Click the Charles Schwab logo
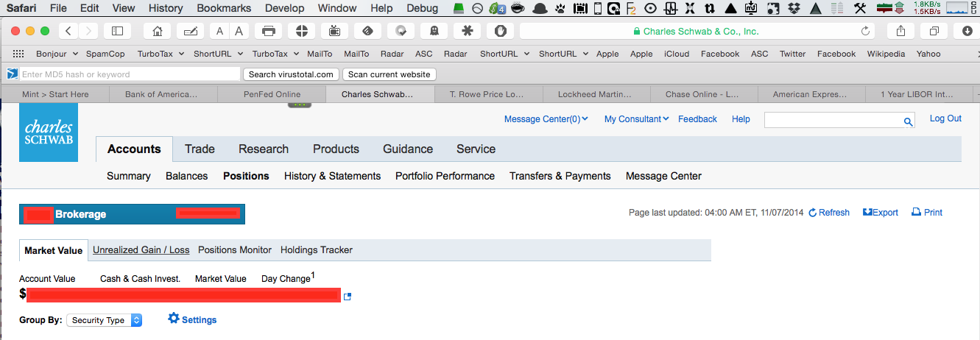 click(49, 132)
